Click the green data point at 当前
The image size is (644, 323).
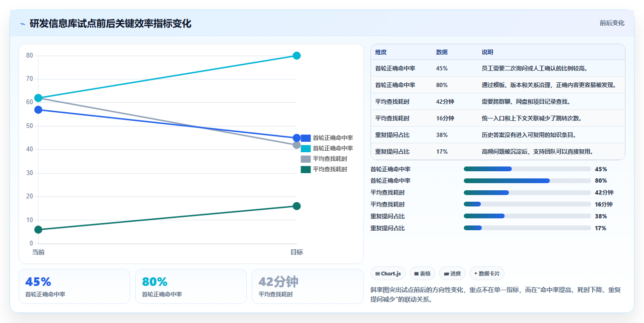tap(39, 230)
